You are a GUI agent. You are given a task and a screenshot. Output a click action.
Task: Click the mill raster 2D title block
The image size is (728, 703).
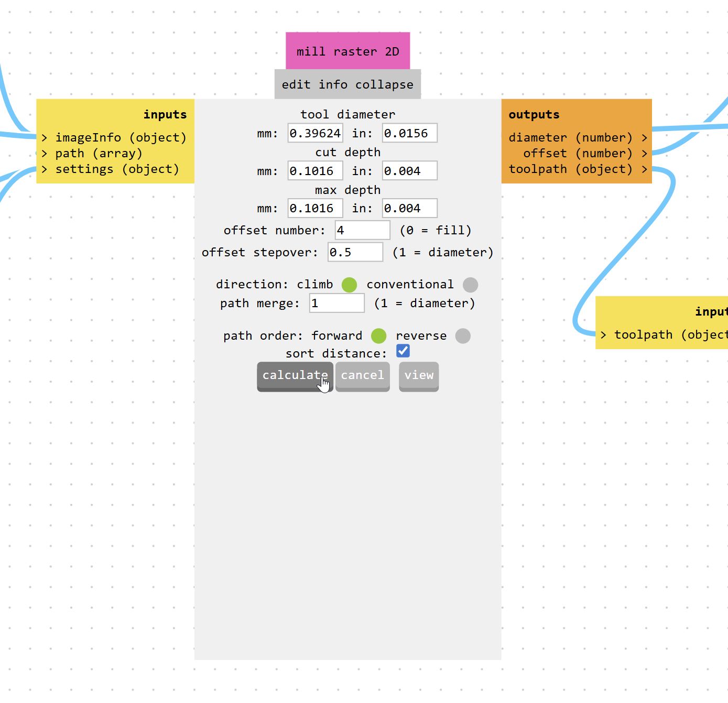tap(348, 51)
